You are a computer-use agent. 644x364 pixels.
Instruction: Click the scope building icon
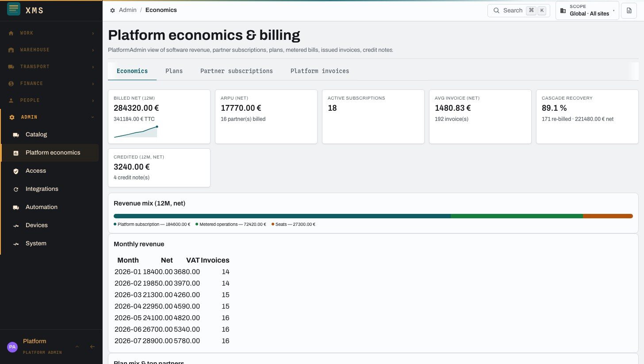(x=563, y=11)
